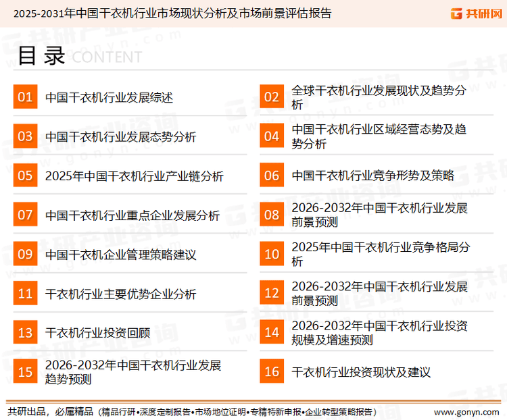
Task: Select chapter 全球干衣机行业发展现状及趋势分析
Action: coord(379,97)
